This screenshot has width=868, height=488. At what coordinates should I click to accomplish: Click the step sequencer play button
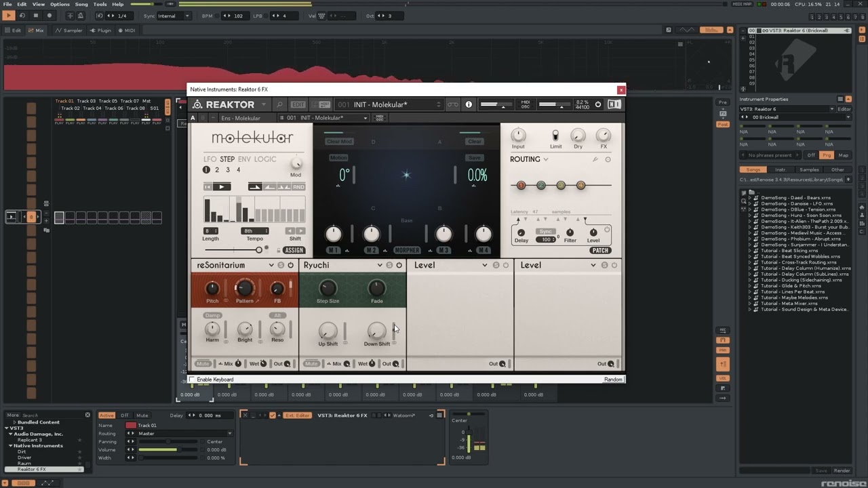221,187
